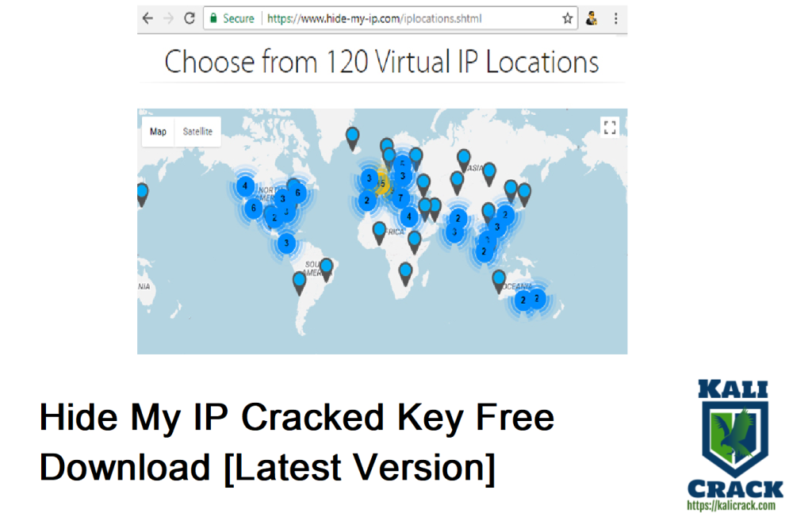Click the Iceland location pin

click(352, 139)
